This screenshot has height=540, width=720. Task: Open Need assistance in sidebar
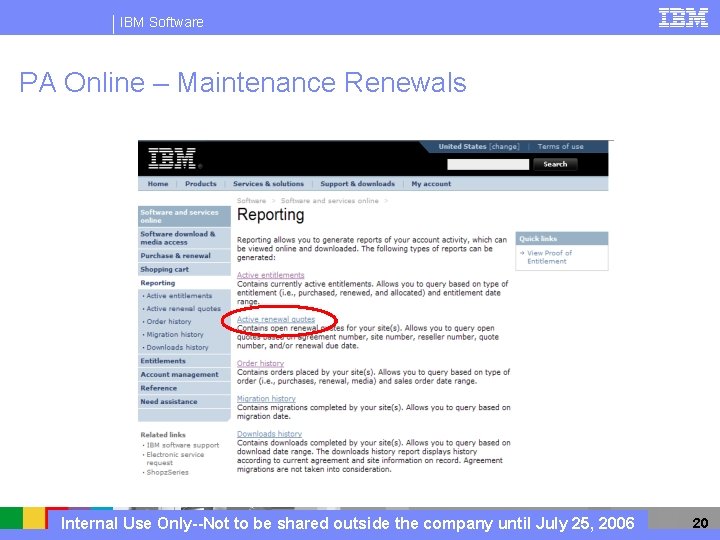click(x=184, y=401)
